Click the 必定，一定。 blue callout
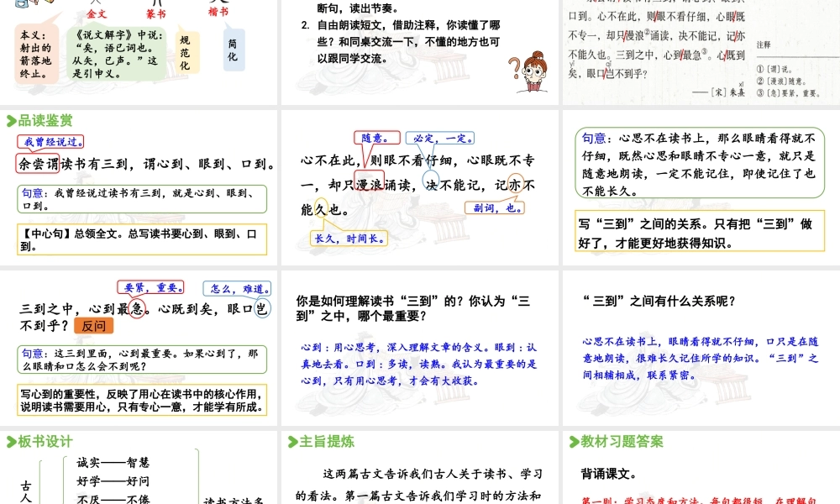Screen dimensions: 840x504 click(x=440, y=139)
